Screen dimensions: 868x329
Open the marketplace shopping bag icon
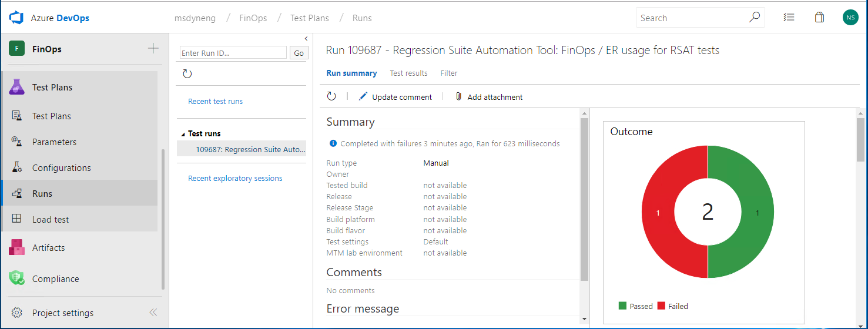pyautogui.click(x=819, y=18)
